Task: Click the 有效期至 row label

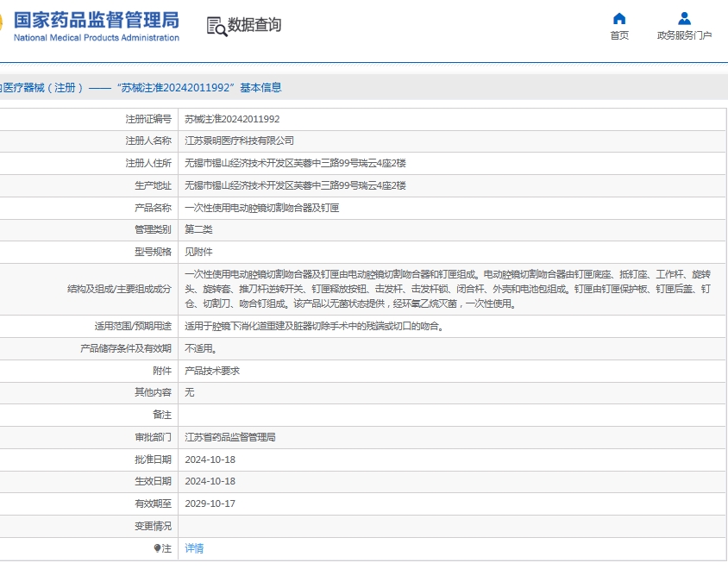Action: click(x=154, y=503)
